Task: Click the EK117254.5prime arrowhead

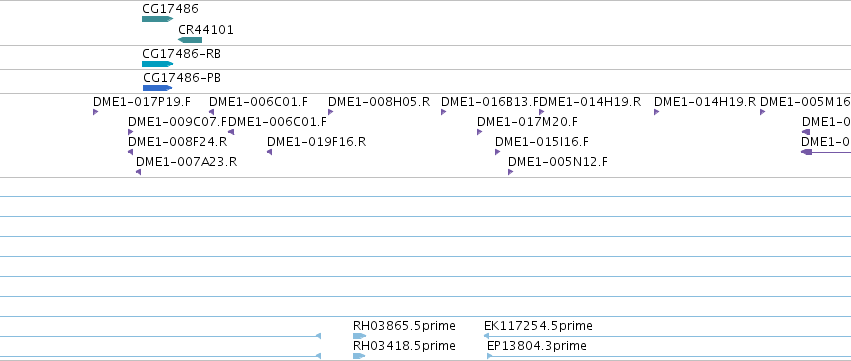Action: [486, 336]
